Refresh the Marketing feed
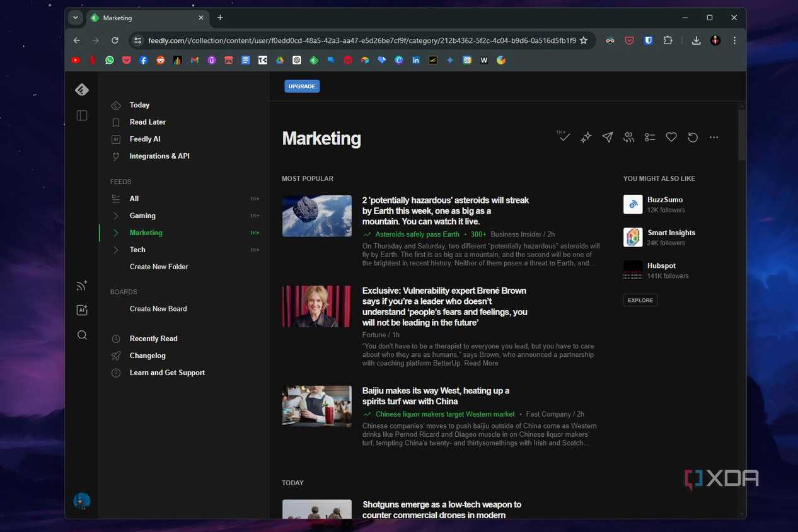Screen dimensions: 798x532 click(693, 137)
